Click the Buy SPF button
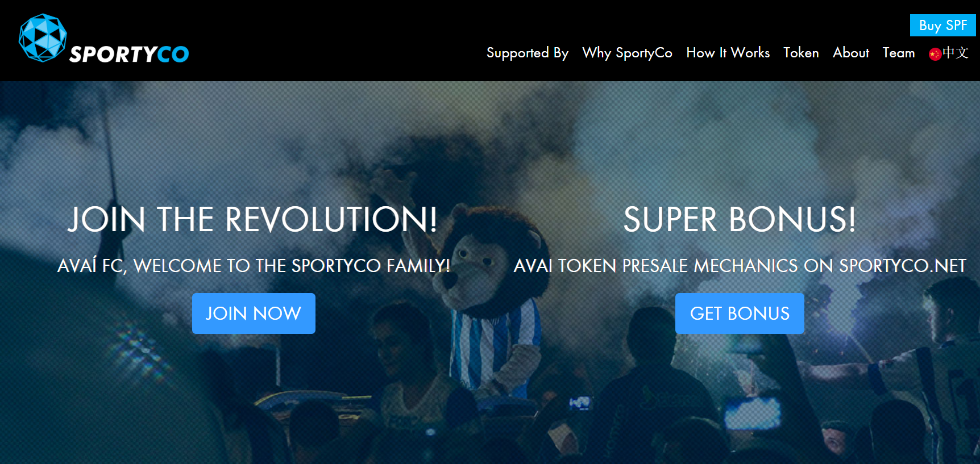This screenshot has height=464, width=980. click(943, 26)
